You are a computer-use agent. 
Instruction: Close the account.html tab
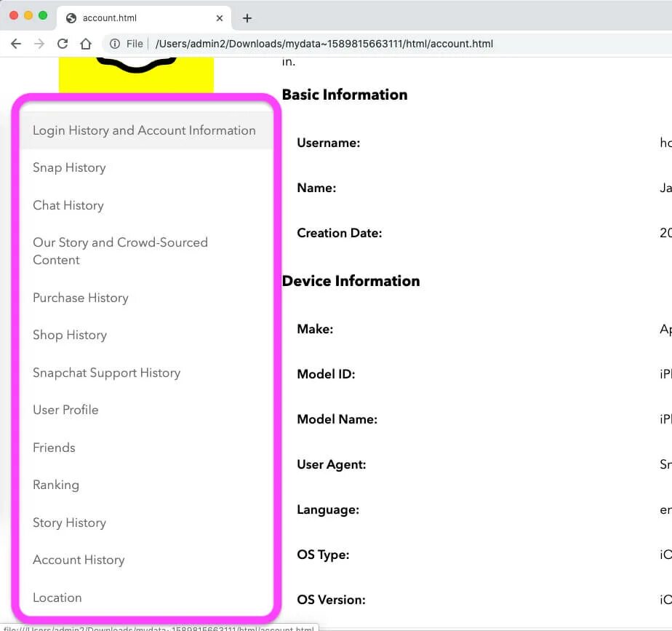[220, 18]
